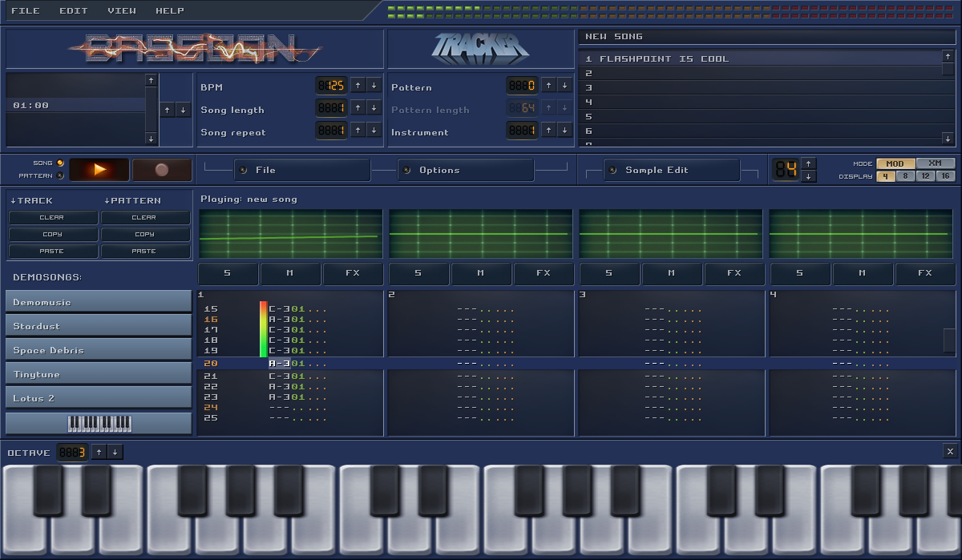Viewport: 962px width, 560px height.
Task: Load the Tinytune demo song
Action: [99, 374]
